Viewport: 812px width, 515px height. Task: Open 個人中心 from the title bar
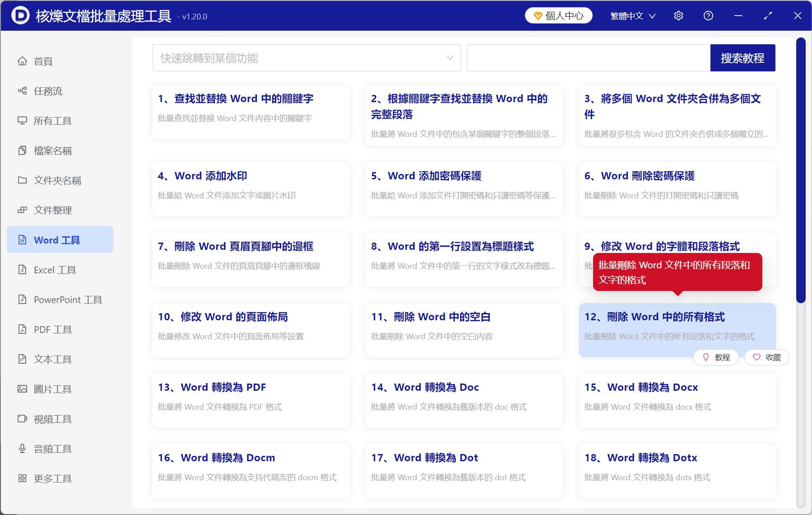[558, 15]
